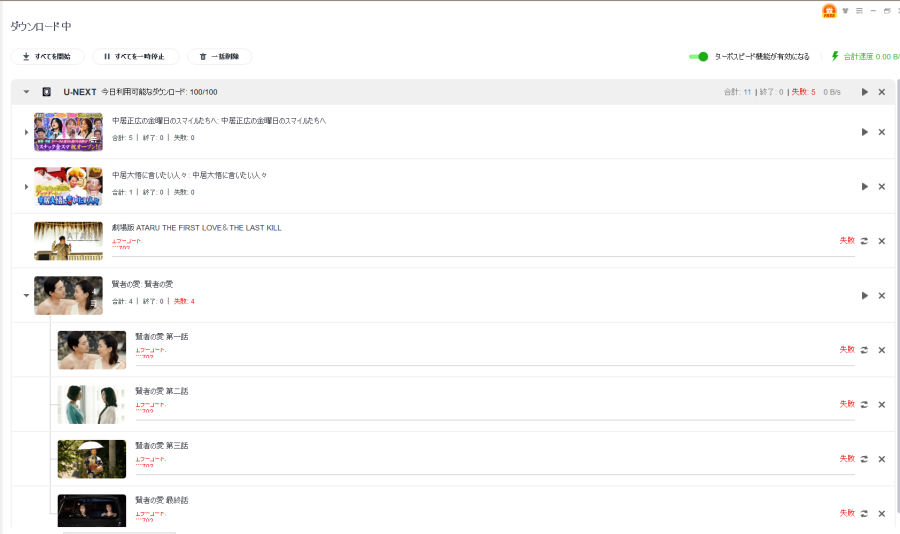Start the 賢者の愛 series download
The image size is (900, 534).
(x=865, y=295)
